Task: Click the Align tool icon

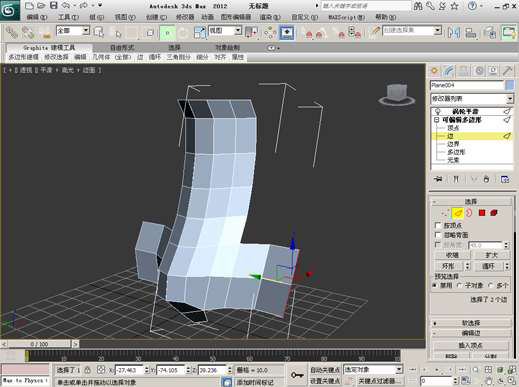Action: (x=471, y=33)
